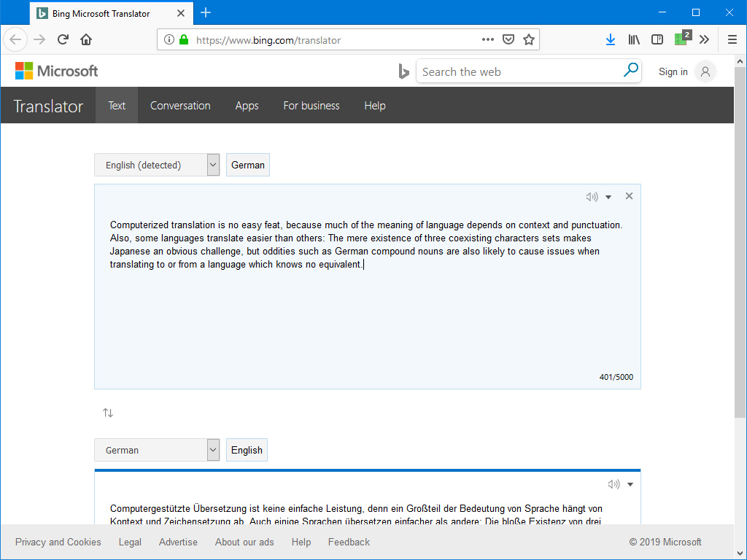The width and height of the screenshot is (747, 560).
Task: Click the 401/5000 character counter
Action: 616,377
